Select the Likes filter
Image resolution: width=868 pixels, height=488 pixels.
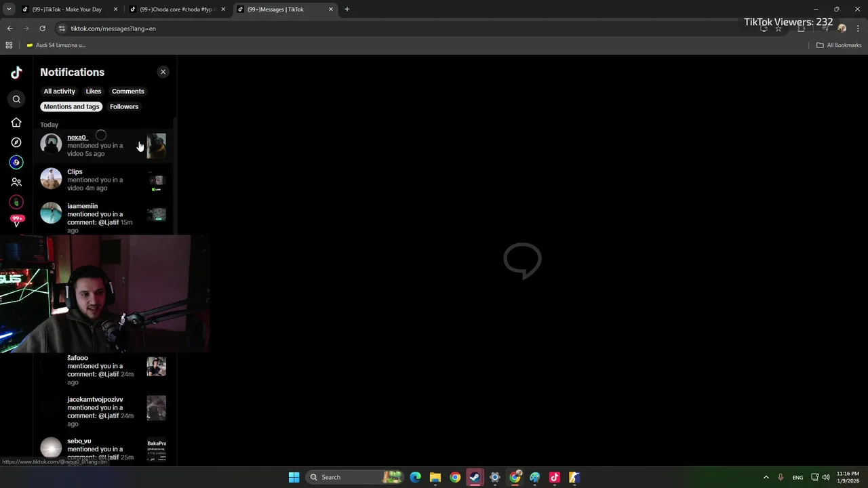point(94,91)
